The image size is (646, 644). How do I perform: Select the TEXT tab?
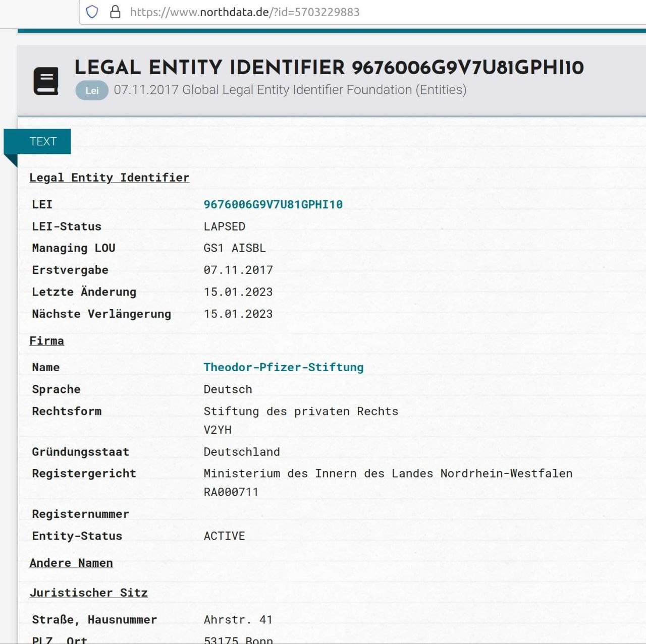coord(37,141)
